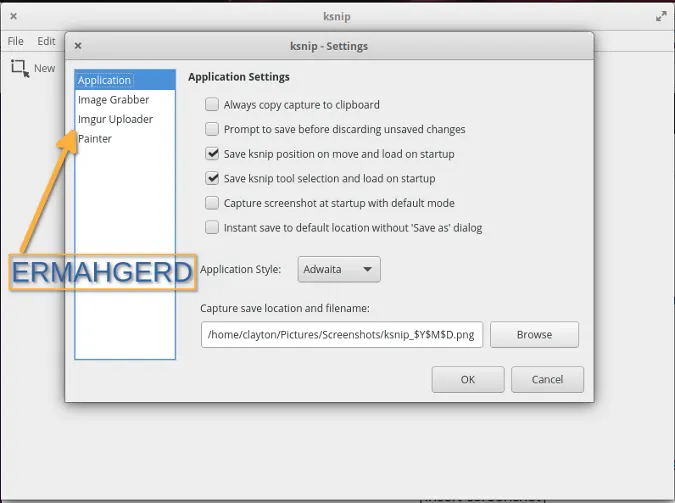The height and width of the screenshot is (503, 675).
Task: Open Imgur Uploader settings page
Action: pyautogui.click(x=125, y=119)
